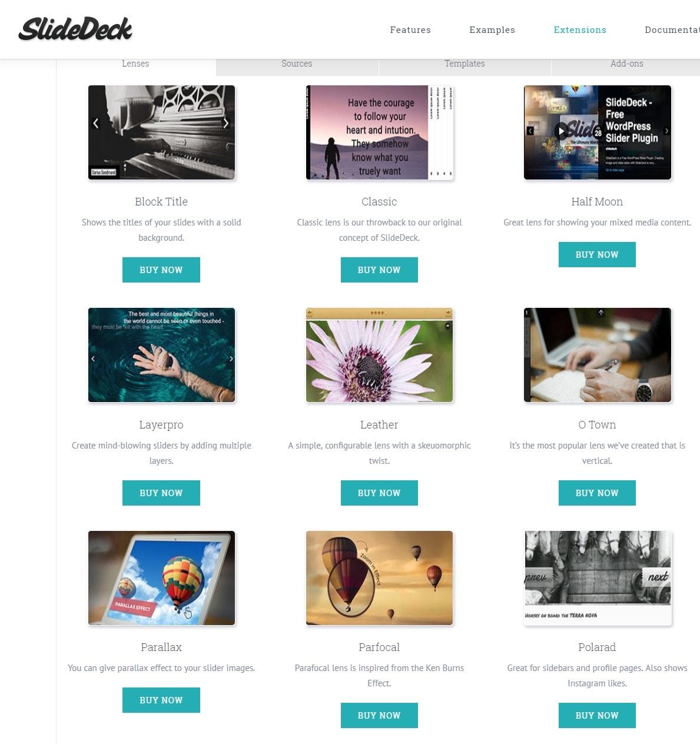Open the Features menu item
Image resolution: width=700 pixels, height=744 pixels.
[x=410, y=29]
